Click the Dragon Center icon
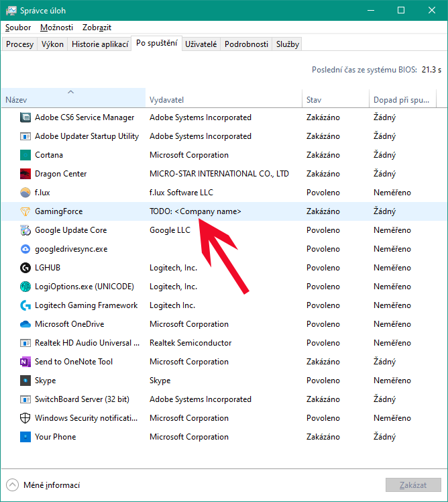Viewport: 448px width, 502px height. tap(25, 174)
